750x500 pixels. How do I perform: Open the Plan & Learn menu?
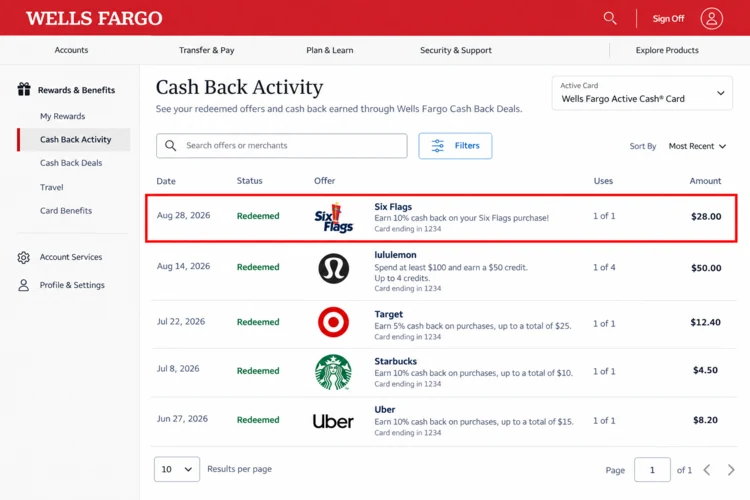[330, 50]
